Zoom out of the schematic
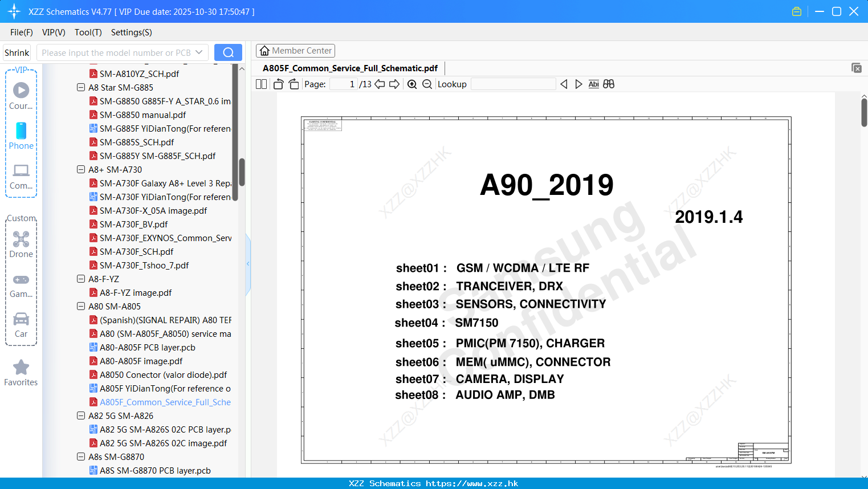 [427, 84]
